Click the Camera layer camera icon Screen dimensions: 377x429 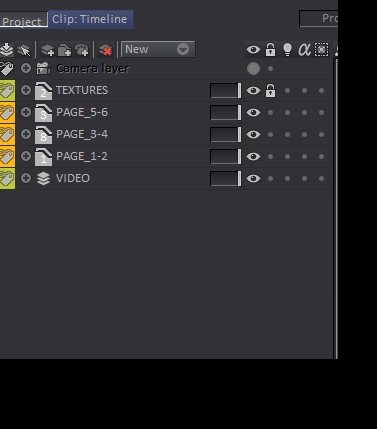(x=43, y=68)
